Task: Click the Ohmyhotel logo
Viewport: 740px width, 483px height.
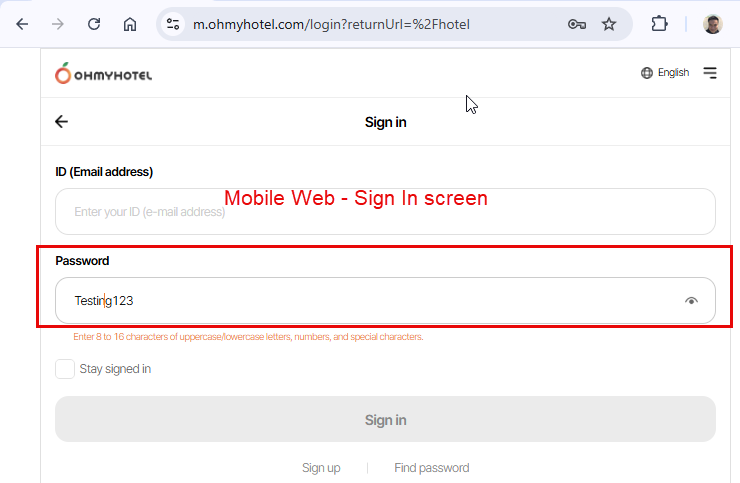Action: point(103,74)
